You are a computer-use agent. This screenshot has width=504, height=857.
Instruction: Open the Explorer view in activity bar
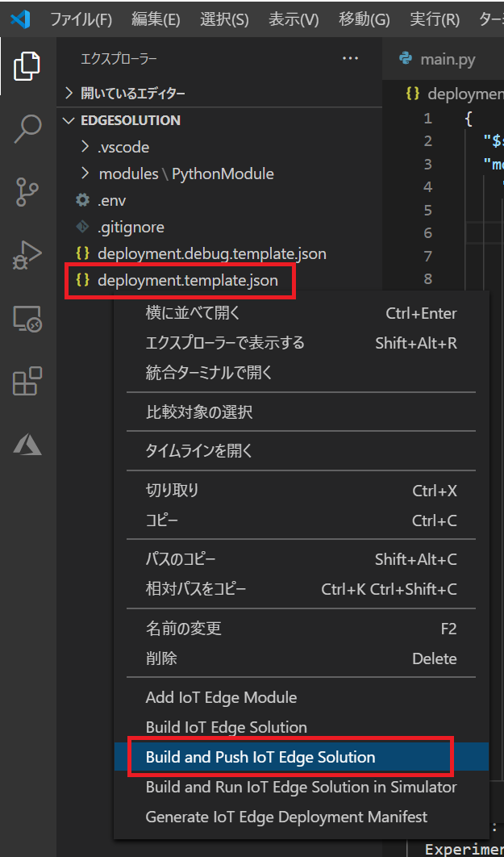coord(27,66)
